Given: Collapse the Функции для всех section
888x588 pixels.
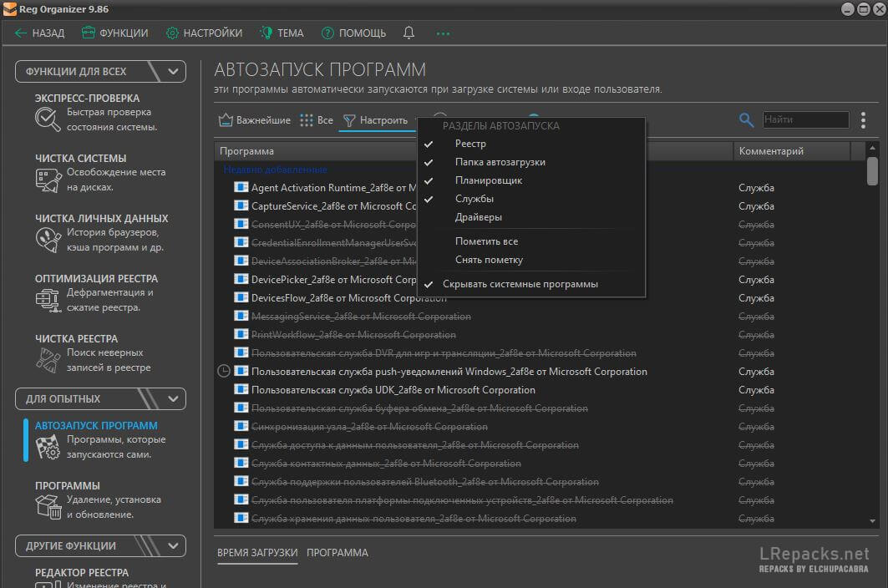Looking at the screenshot, I should click(x=175, y=72).
